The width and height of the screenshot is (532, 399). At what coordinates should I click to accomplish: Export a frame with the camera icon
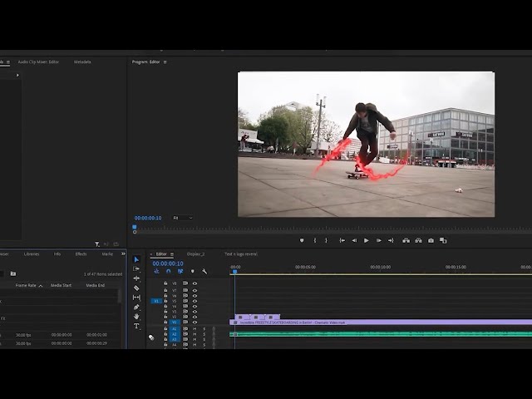tap(431, 240)
